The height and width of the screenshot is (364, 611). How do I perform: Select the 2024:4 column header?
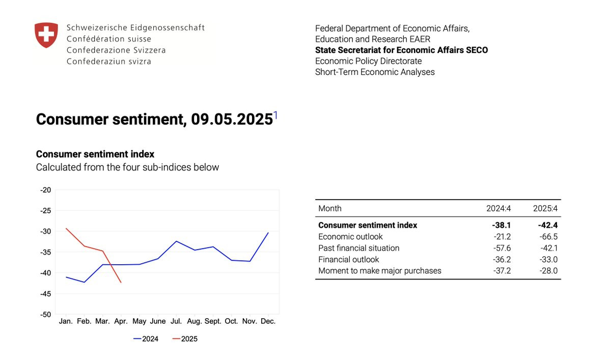click(x=498, y=208)
